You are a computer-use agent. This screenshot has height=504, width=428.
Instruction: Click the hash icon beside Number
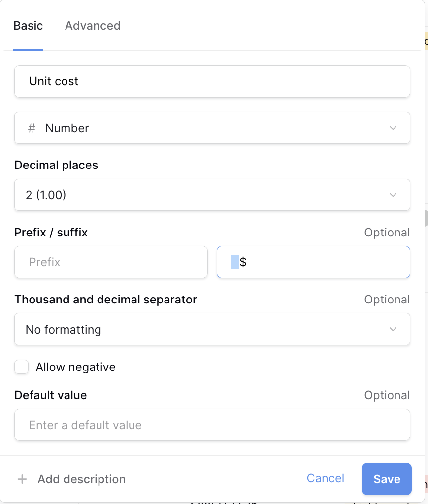[32, 128]
